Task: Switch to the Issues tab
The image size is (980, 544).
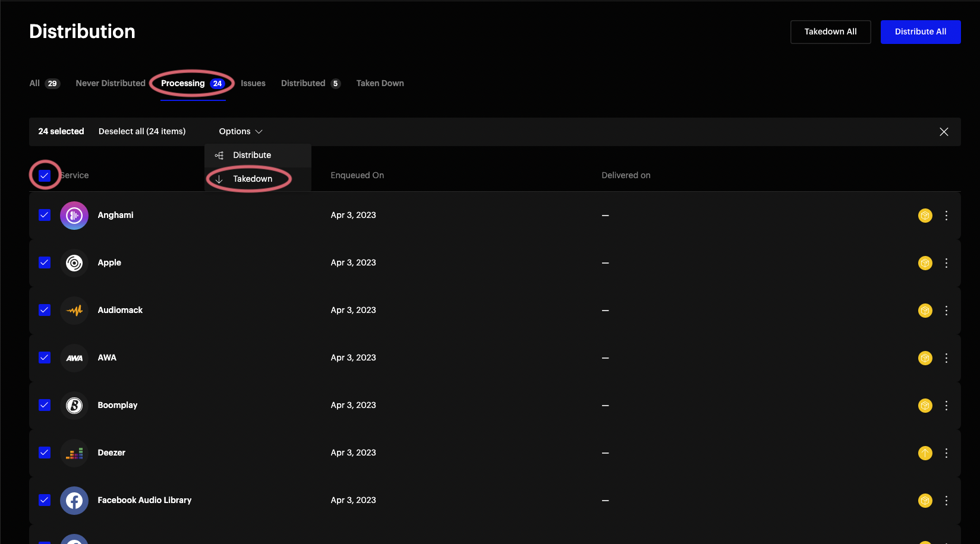Action: click(x=253, y=83)
